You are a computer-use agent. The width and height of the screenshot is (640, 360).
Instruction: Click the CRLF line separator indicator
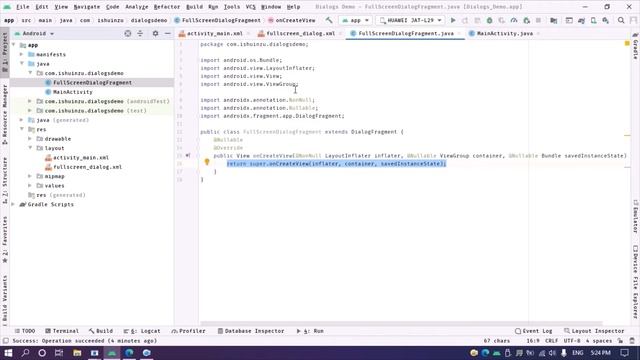pos(551,341)
